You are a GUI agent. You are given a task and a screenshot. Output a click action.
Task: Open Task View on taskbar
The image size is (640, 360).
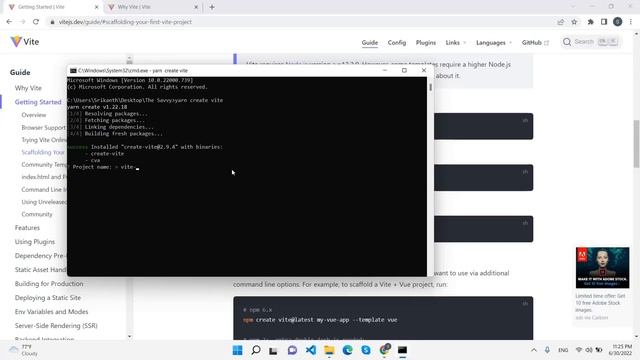point(273,350)
